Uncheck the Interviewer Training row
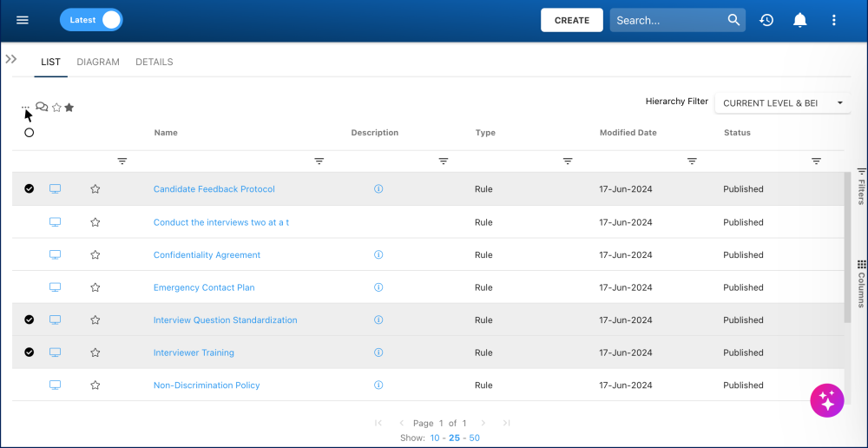 (x=30, y=352)
